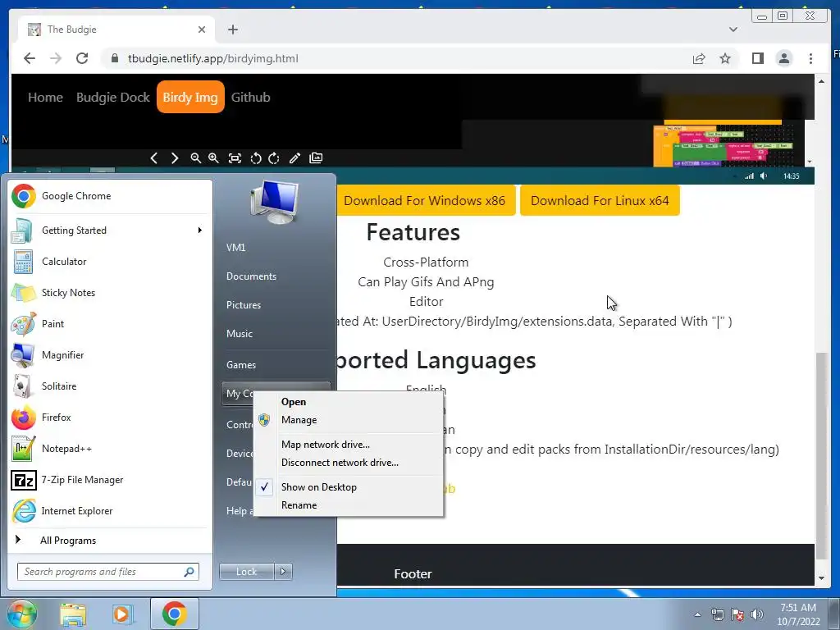Click the page vertical scrollbar thumb
The height and width of the screenshot is (630, 840).
821,456
